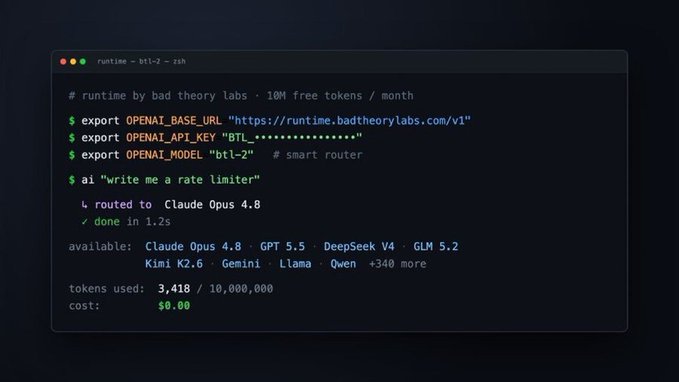The image size is (679, 382).
Task: Click the "btl-2" model value
Action: (231, 155)
